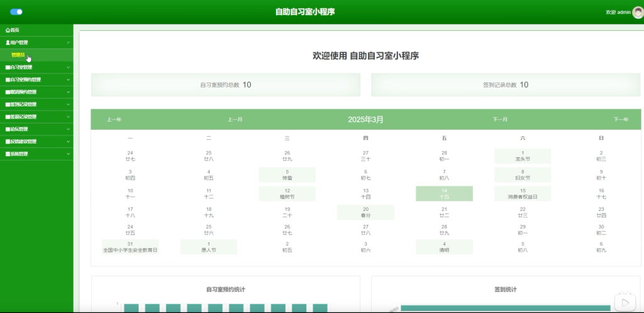
Task: Click the icon beside 签到记录管理
Action: [8, 105]
